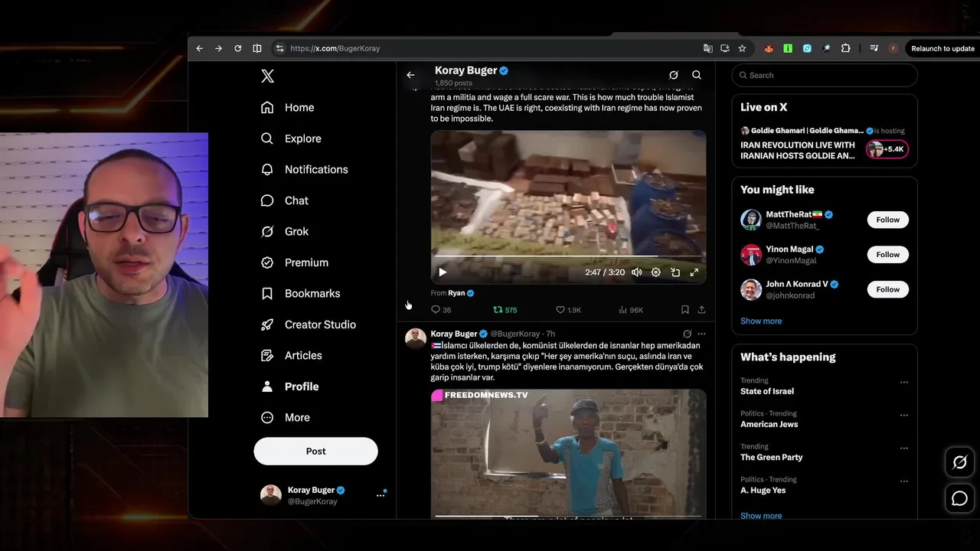Enter fullscreen on the video
This screenshot has width=980, height=551.
pos(694,272)
